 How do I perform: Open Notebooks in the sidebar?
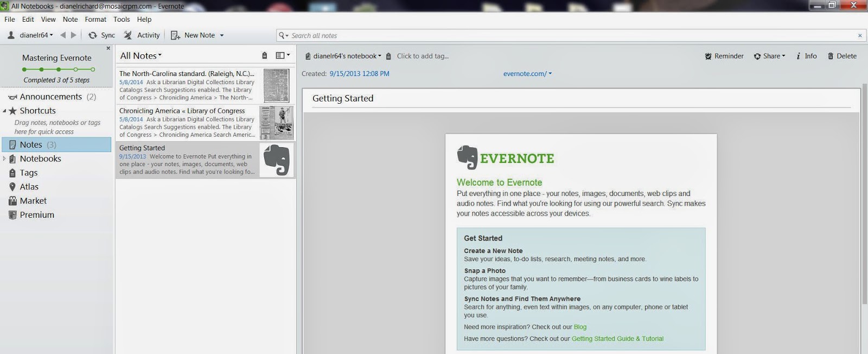(41, 159)
